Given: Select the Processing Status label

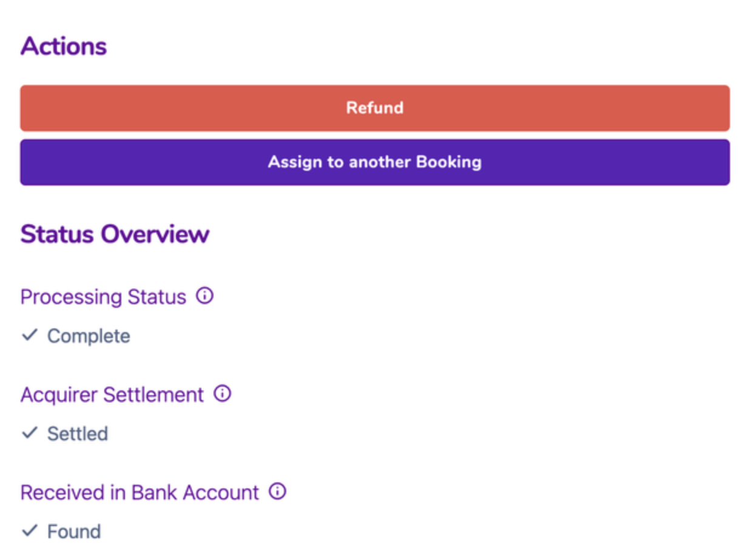Looking at the screenshot, I should pyautogui.click(x=103, y=297).
